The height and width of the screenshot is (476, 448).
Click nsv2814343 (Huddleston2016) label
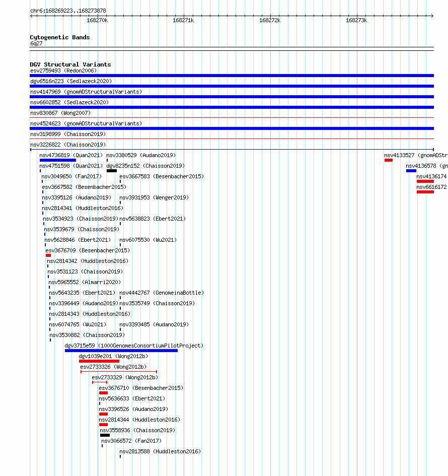point(90,314)
